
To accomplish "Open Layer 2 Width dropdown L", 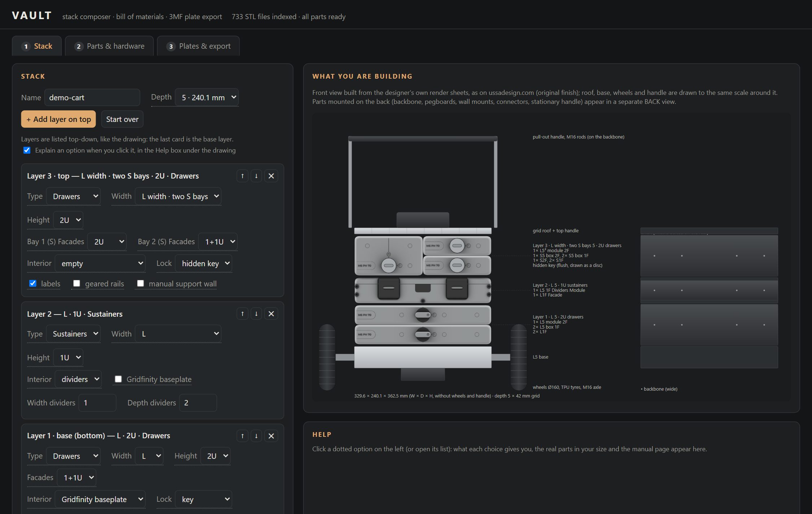I will [178, 334].
